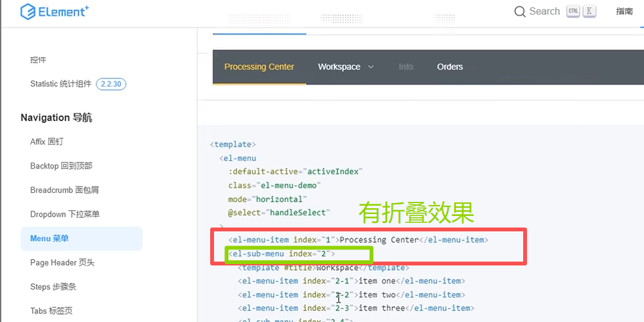Open Backtop 回到顶部 sidebar item
This screenshot has width=644, height=322.
pyautogui.click(x=61, y=166)
